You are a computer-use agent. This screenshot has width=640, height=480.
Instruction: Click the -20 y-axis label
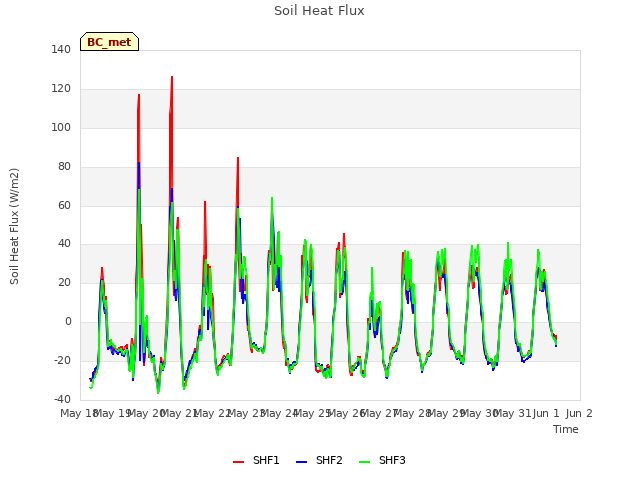[x=62, y=360]
